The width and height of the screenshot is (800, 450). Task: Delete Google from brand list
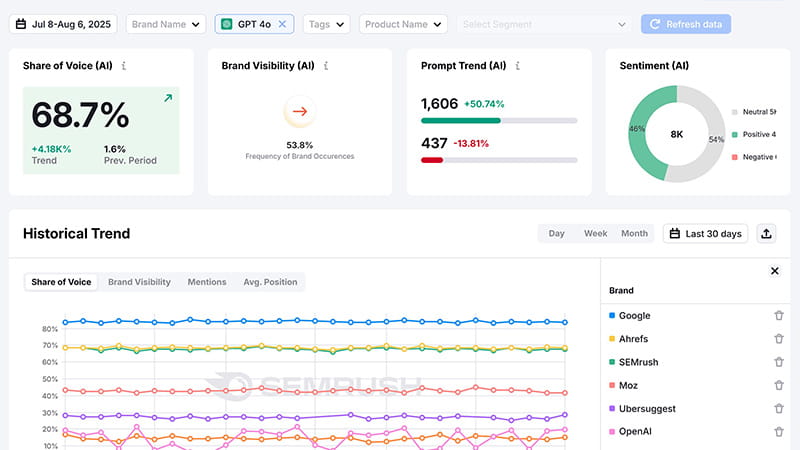pyautogui.click(x=779, y=316)
